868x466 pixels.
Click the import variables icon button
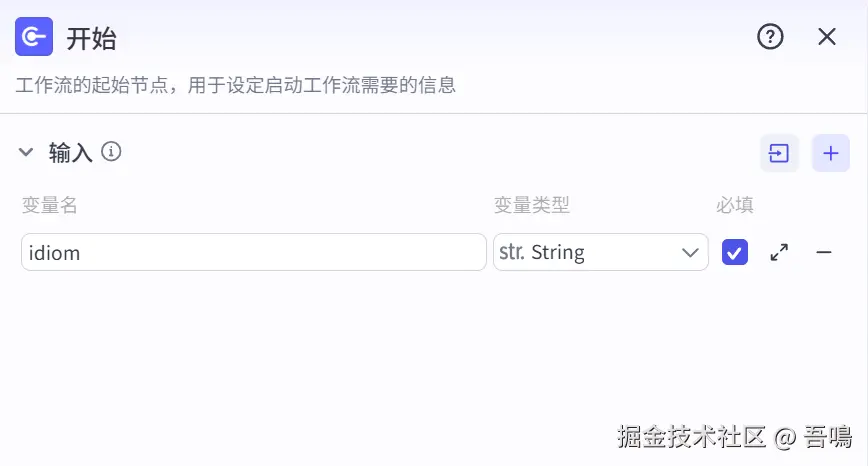779,153
